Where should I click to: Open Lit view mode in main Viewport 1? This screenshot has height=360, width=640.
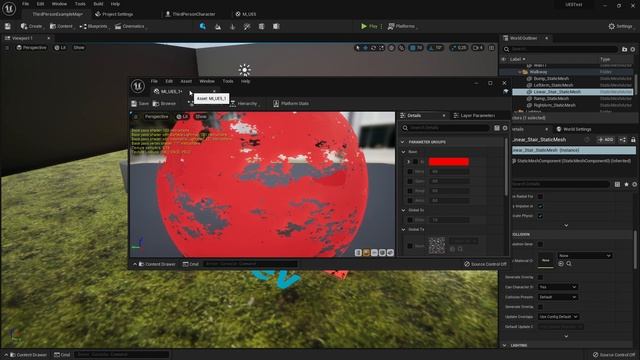[60, 47]
